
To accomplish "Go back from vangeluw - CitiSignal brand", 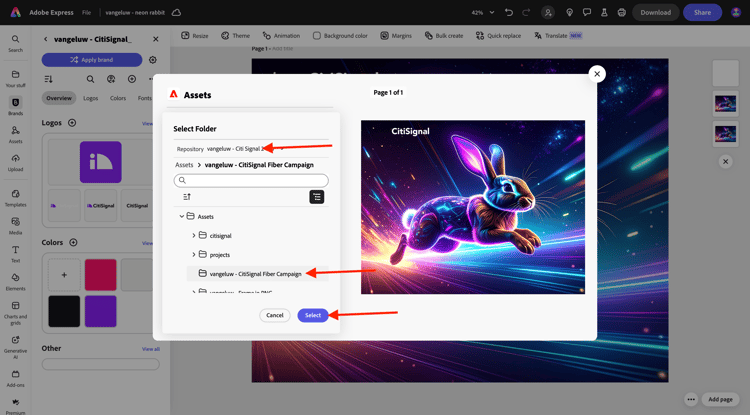I will pos(45,39).
